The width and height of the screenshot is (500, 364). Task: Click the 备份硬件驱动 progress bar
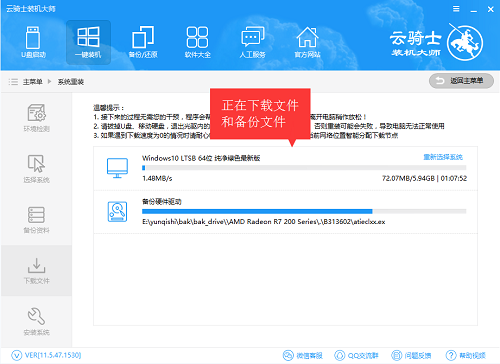tap(304, 211)
